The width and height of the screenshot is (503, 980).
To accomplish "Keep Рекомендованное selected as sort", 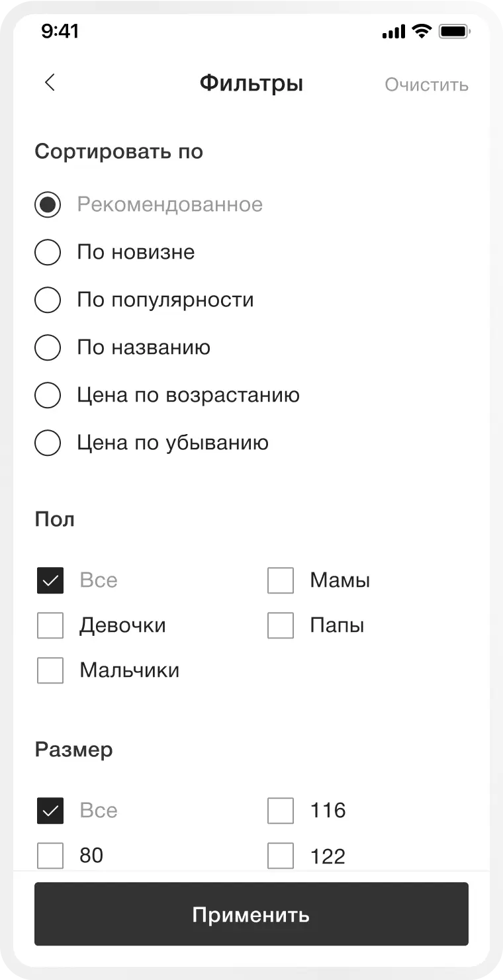I will tap(48, 204).
